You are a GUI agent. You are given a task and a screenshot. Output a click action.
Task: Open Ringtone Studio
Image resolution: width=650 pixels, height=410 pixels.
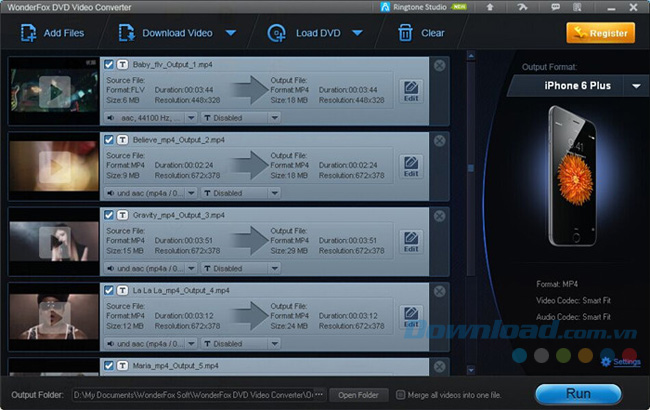pos(424,7)
